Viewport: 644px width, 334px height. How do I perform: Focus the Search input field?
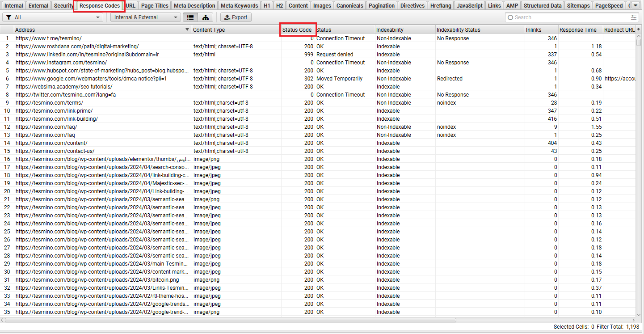point(572,17)
